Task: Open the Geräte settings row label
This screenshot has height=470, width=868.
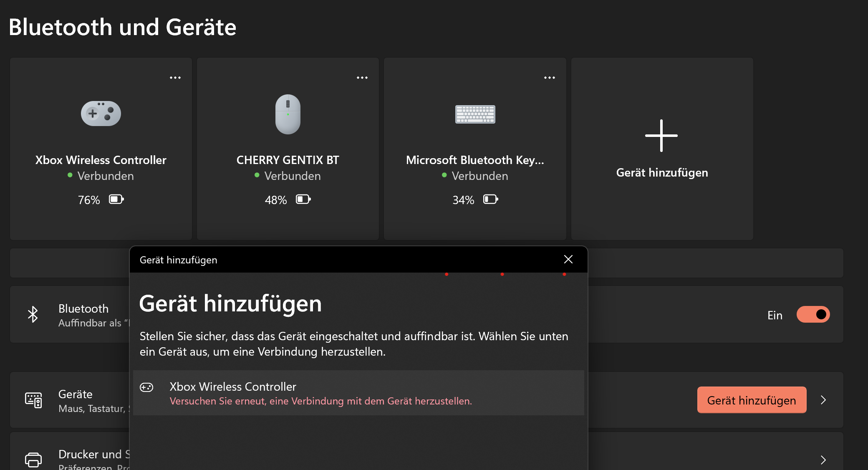Action: (75, 394)
